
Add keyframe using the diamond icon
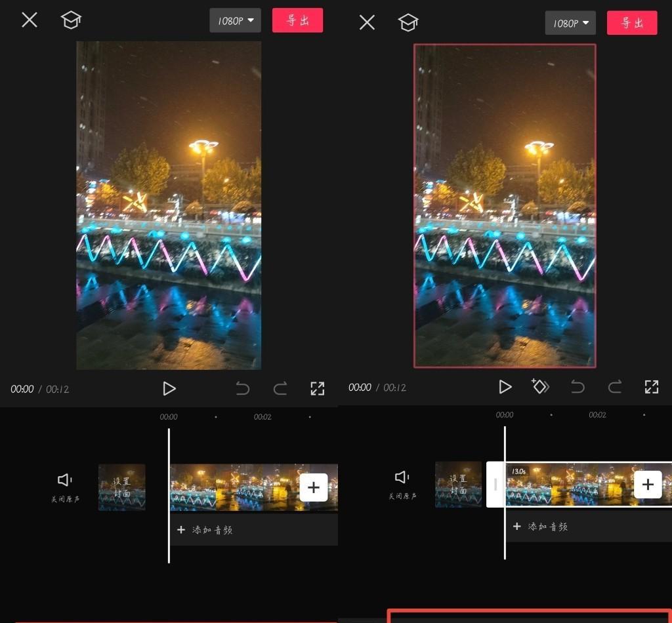pyautogui.click(x=539, y=387)
